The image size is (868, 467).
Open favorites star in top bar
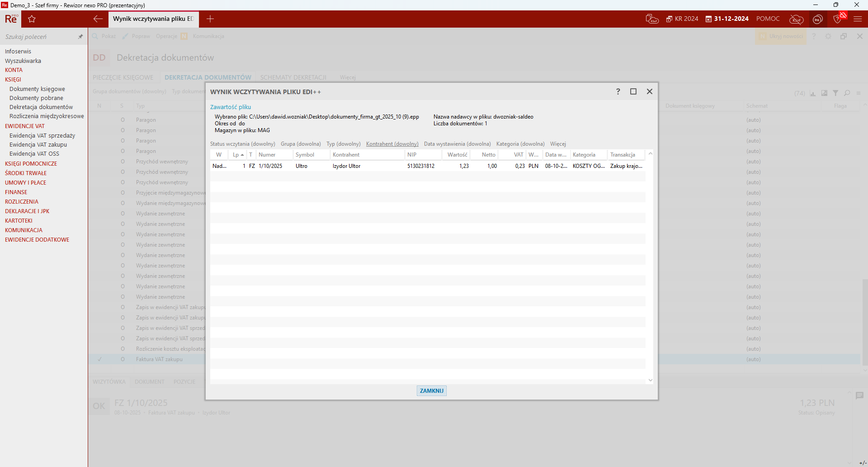pos(32,19)
